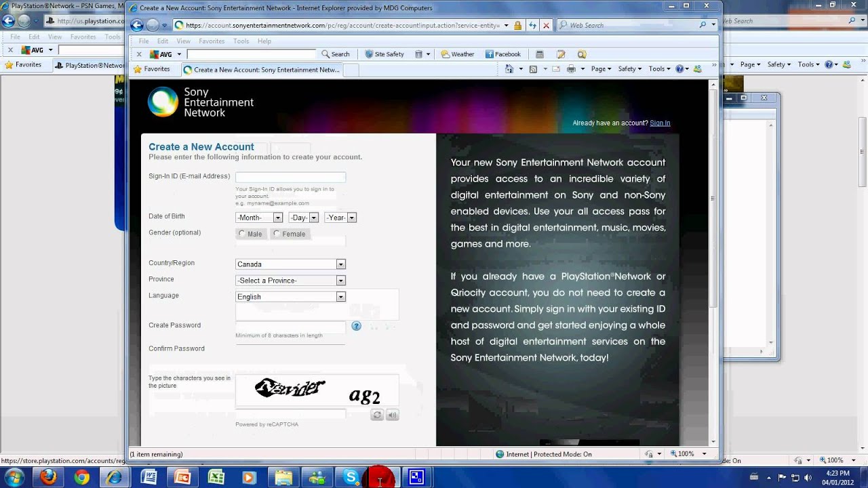Open the Day dropdown for Date of Birth
868x488 pixels.
coord(303,218)
